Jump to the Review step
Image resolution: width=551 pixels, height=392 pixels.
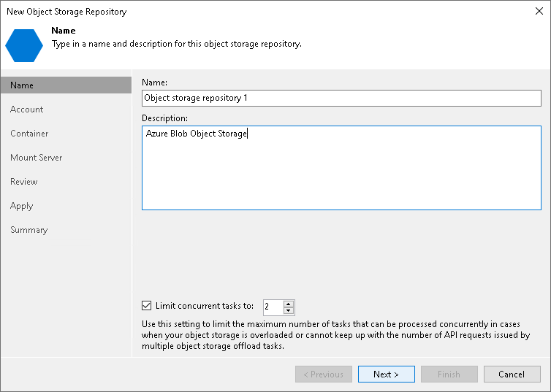[x=24, y=182]
